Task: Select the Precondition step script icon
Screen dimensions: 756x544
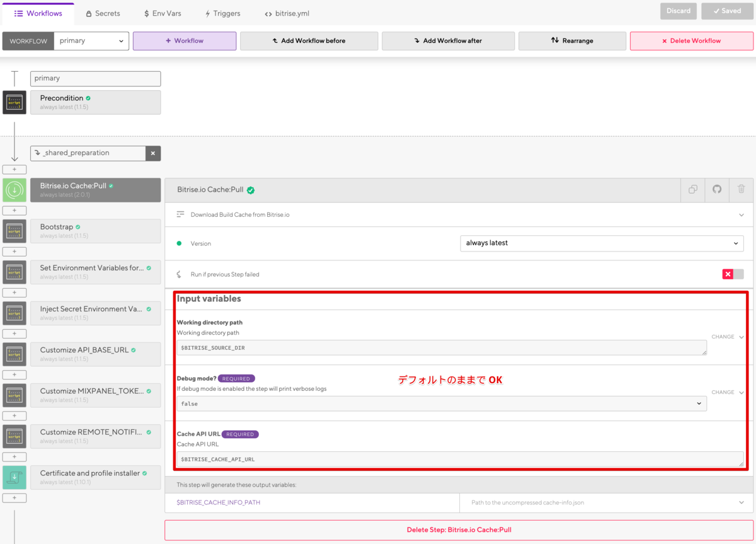Action: 14,102
